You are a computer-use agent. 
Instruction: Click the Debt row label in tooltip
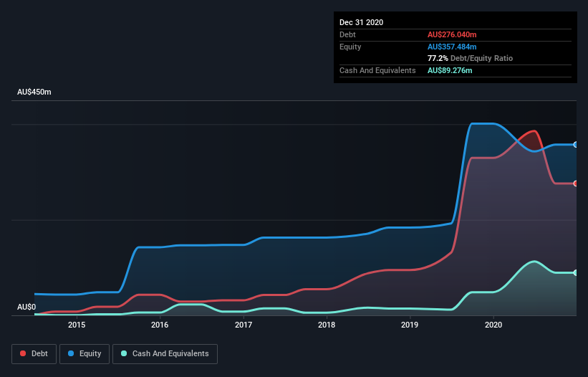coord(347,34)
